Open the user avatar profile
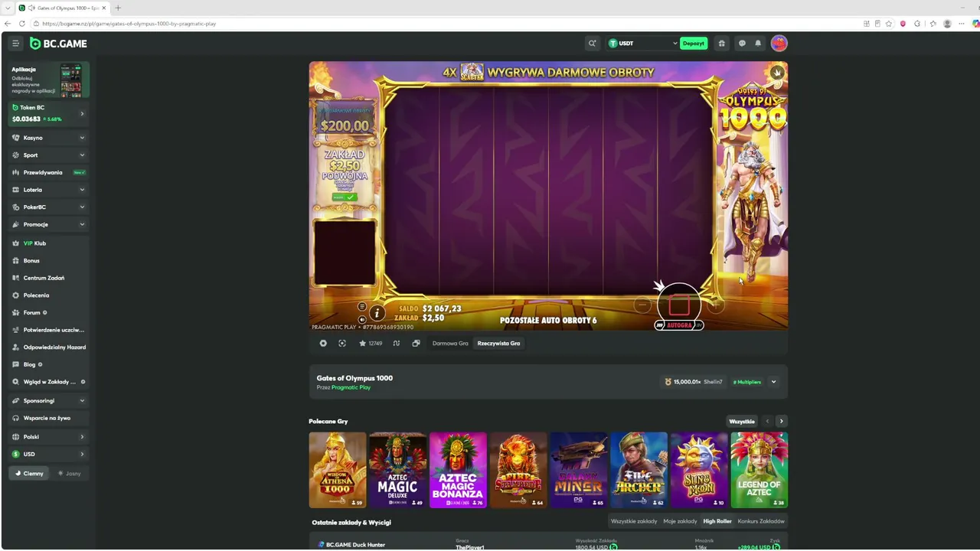The width and height of the screenshot is (980, 551). [x=779, y=44]
